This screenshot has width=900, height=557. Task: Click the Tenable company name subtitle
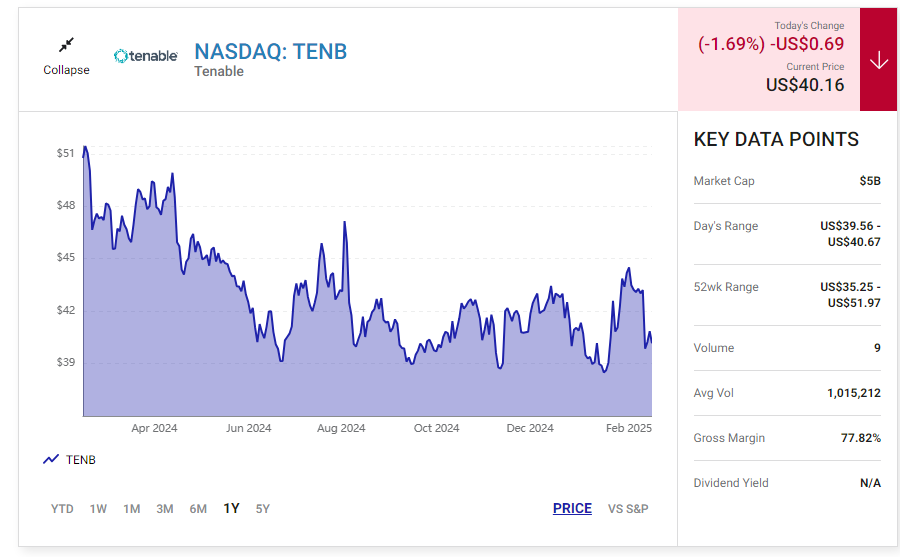coord(219,71)
